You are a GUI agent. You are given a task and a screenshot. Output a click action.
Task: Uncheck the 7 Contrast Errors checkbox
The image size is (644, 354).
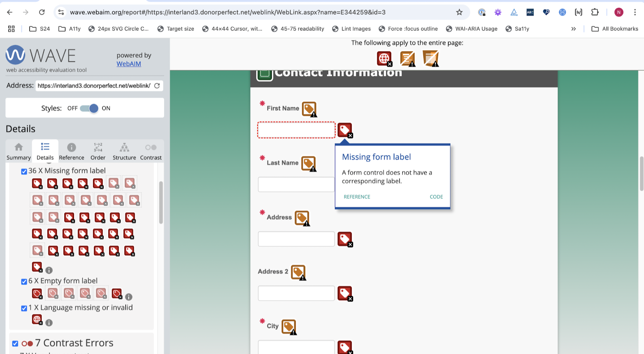click(x=15, y=343)
